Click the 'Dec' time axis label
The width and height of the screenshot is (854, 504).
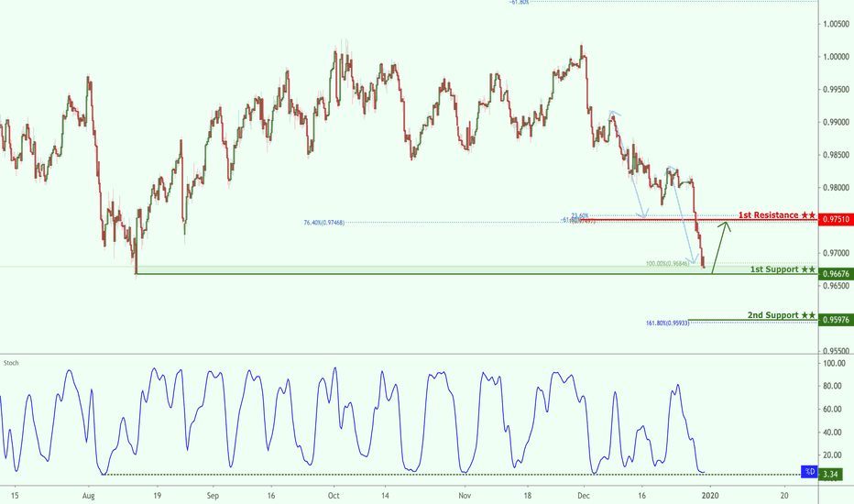584,496
